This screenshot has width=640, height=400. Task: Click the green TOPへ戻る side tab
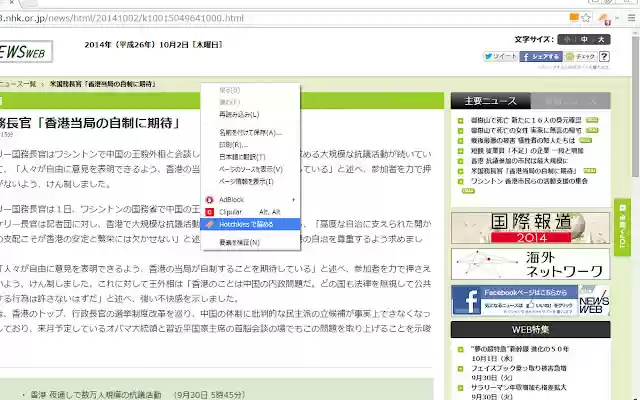pos(622,227)
